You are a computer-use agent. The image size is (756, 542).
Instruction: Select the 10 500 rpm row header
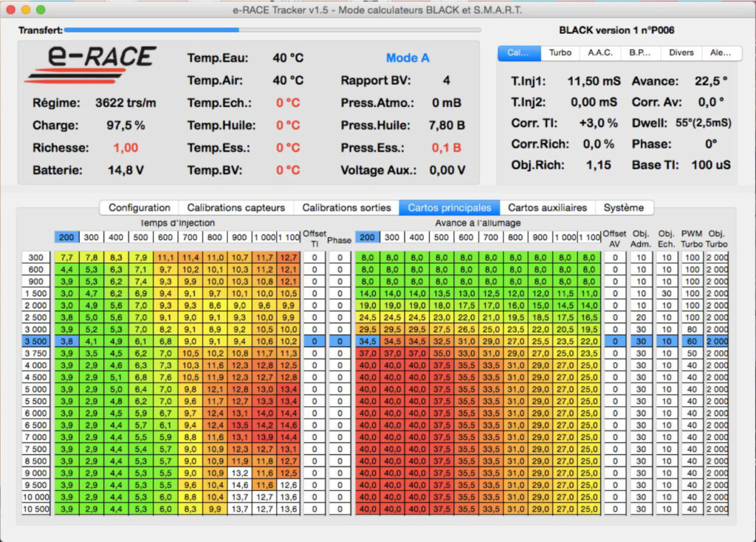35,509
